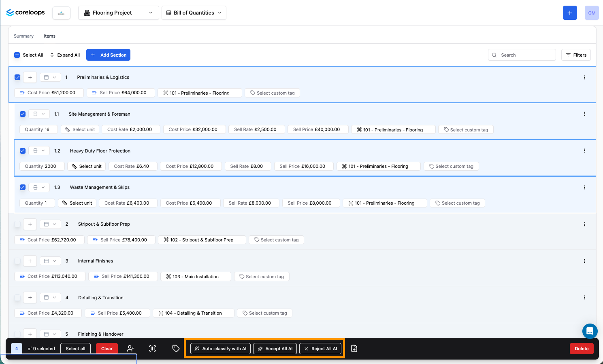This screenshot has width=603, height=364.
Task: Click the Reject All AI button
Action: coord(320,349)
